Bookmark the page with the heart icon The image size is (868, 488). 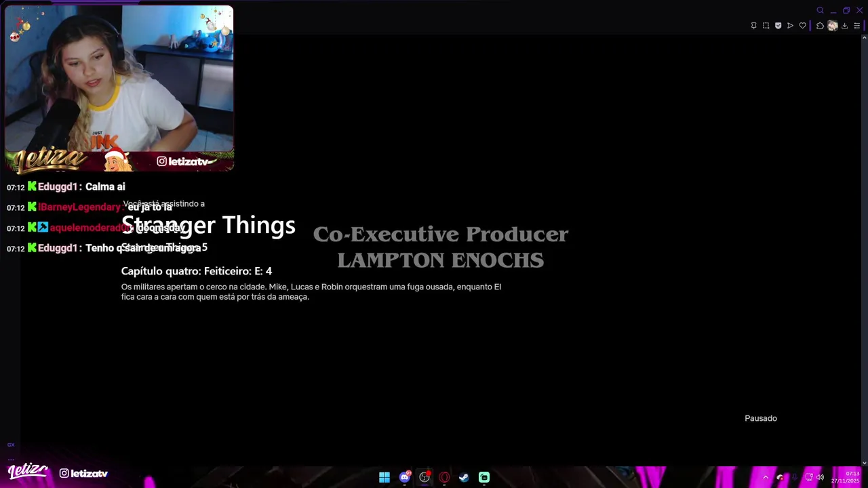(802, 26)
